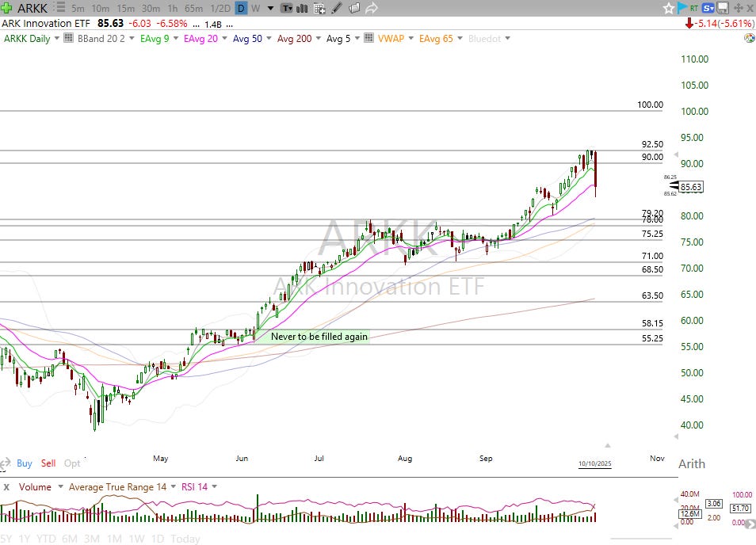
Task: Click the ARKK ticker symbol field
Action: [32, 8]
